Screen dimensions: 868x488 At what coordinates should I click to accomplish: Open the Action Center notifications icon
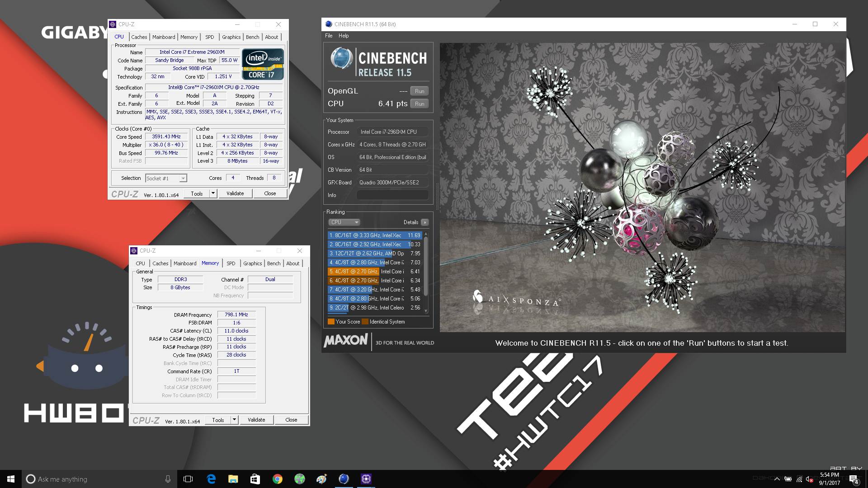click(x=854, y=479)
